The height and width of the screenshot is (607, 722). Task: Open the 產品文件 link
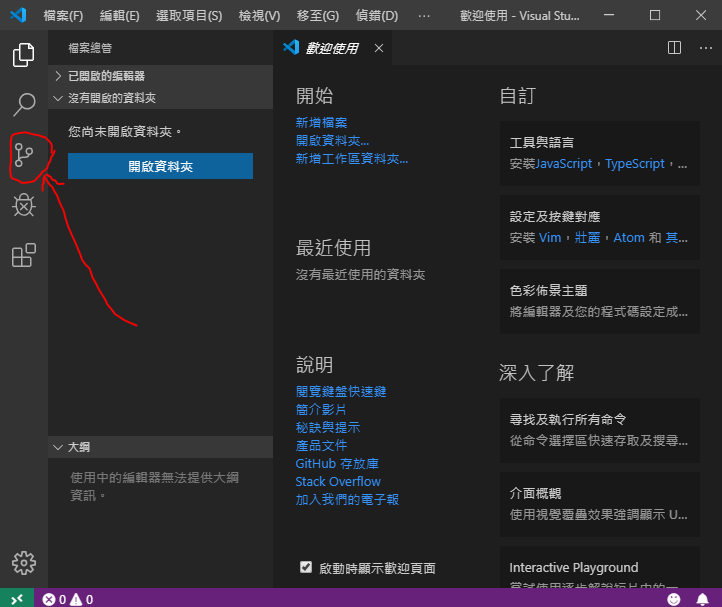(x=321, y=445)
